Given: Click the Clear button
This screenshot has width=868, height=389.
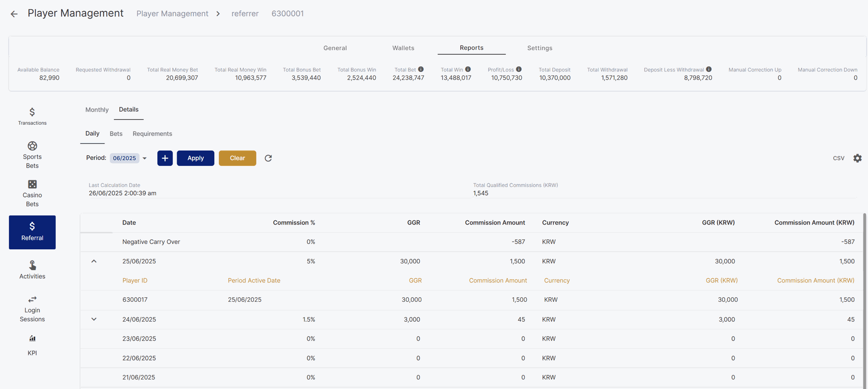Looking at the screenshot, I should pos(237,158).
